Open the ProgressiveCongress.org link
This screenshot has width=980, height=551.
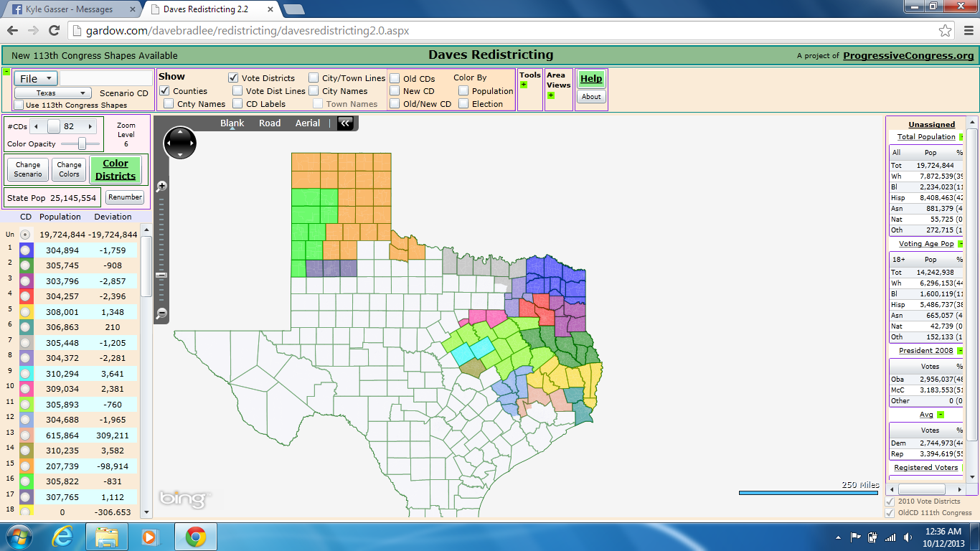(x=908, y=55)
